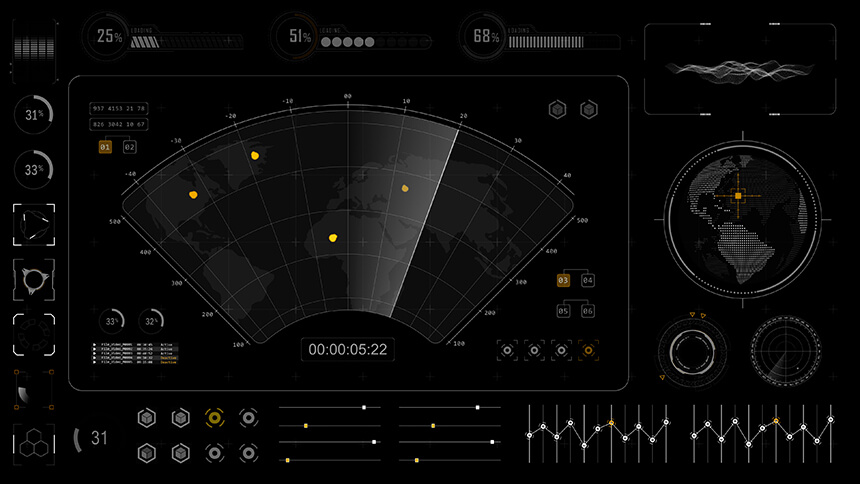Viewport: 860px width, 484px height.
Task: Click the equalizer bars icon at top left
Action: [x=35, y=46]
